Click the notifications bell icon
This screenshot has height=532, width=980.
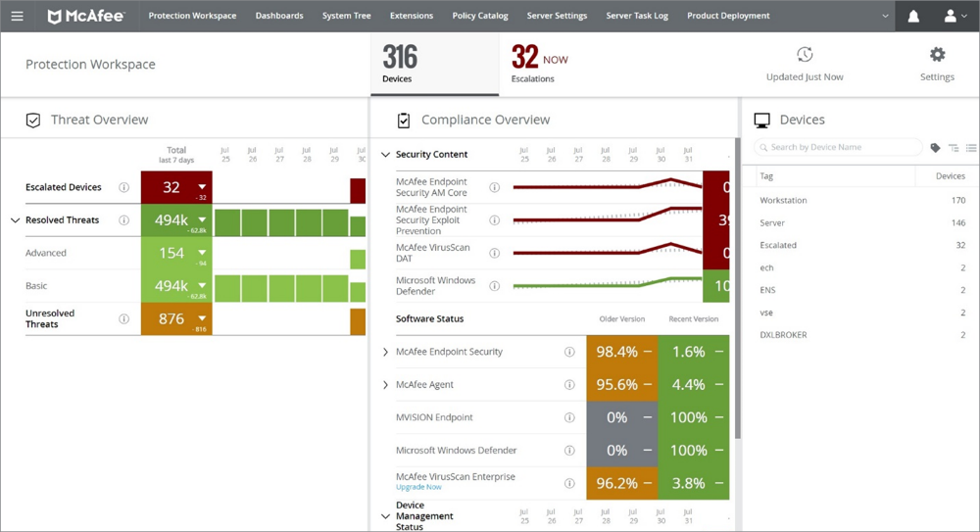(913, 16)
